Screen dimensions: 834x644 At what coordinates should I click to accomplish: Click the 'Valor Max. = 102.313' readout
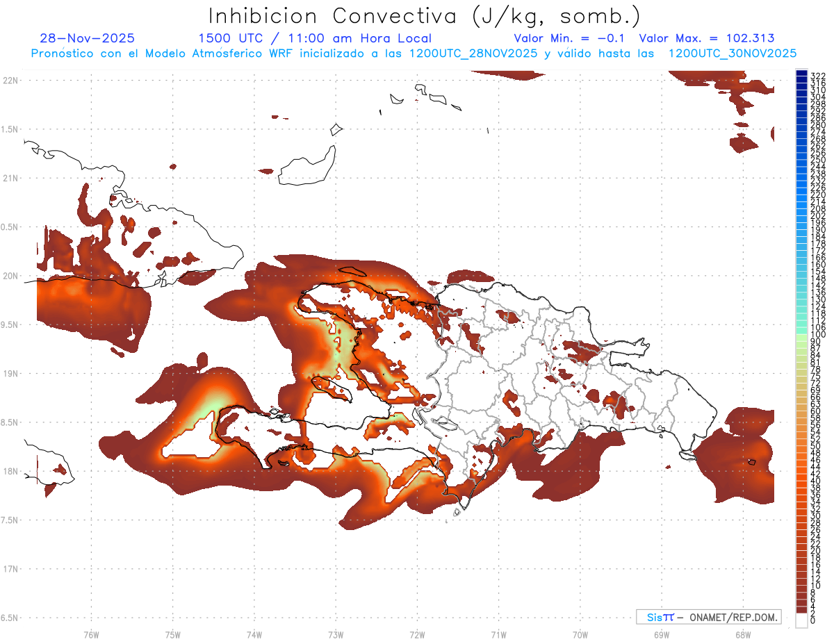[x=707, y=38]
